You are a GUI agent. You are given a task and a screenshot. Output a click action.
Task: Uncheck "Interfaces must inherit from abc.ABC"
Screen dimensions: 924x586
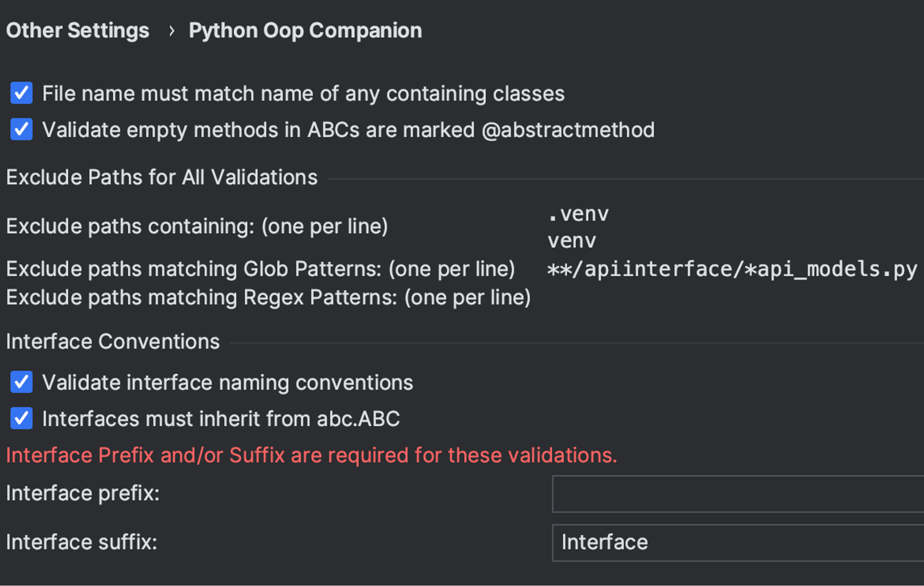21,419
